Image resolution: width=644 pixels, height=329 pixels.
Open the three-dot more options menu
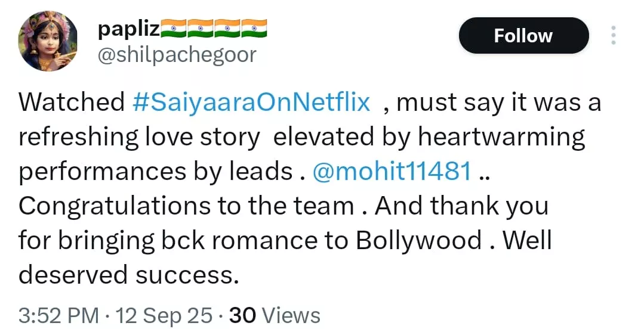pyautogui.click(x=613, y=35)
